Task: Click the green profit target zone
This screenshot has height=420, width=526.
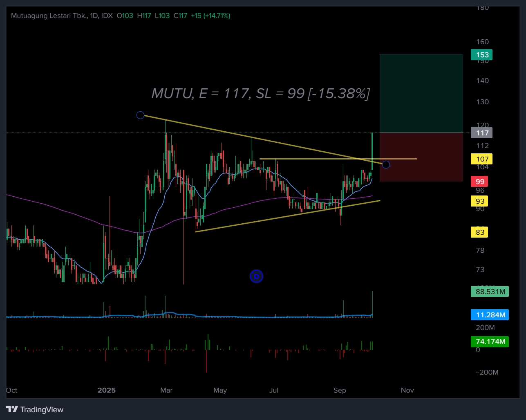Action: tap(421, 94)
